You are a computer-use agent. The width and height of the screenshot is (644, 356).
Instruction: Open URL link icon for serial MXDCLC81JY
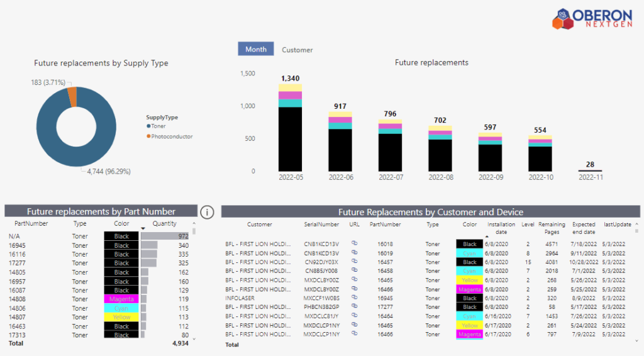coord(355,316)
